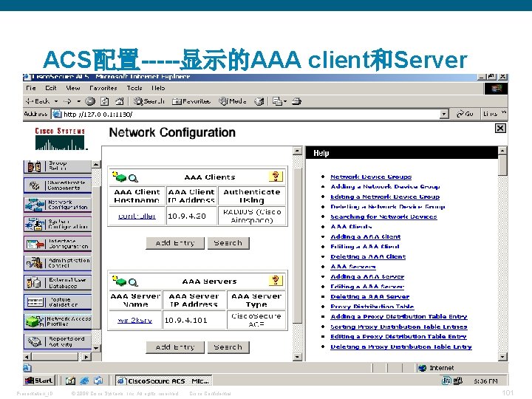
Task: Click sidebar scrollbar up arrow
Action: point(96,165)
